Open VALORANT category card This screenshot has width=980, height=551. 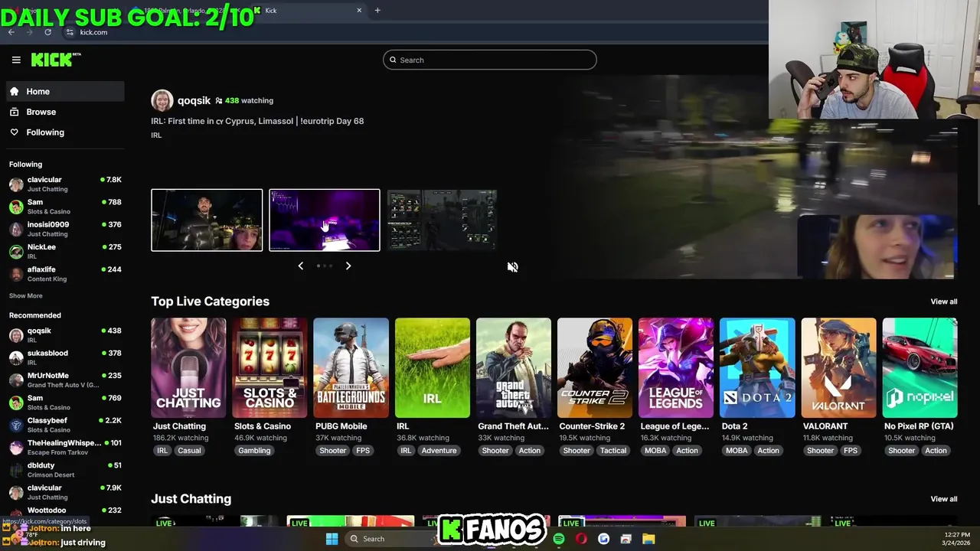(x=838, y=368)
